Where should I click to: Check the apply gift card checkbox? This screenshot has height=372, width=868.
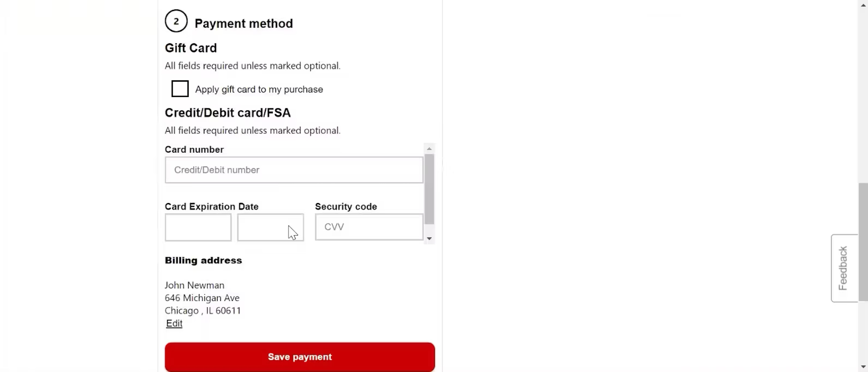(x=180, y=89)
